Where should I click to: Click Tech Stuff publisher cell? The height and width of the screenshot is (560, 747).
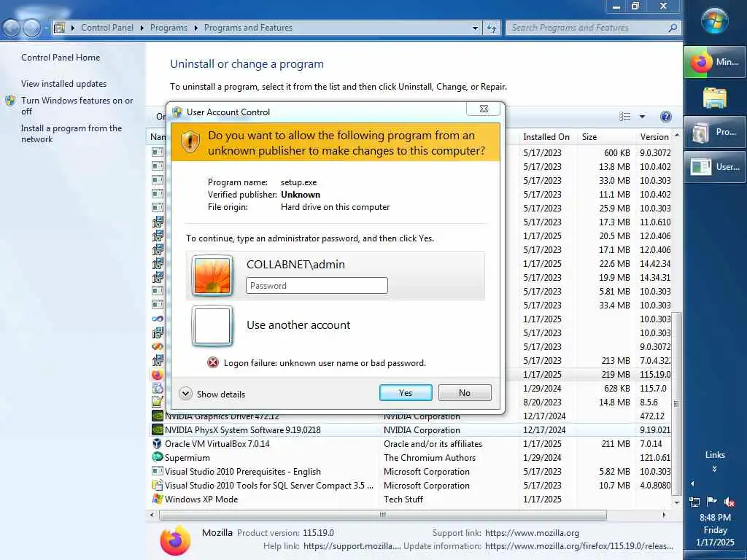403,499
